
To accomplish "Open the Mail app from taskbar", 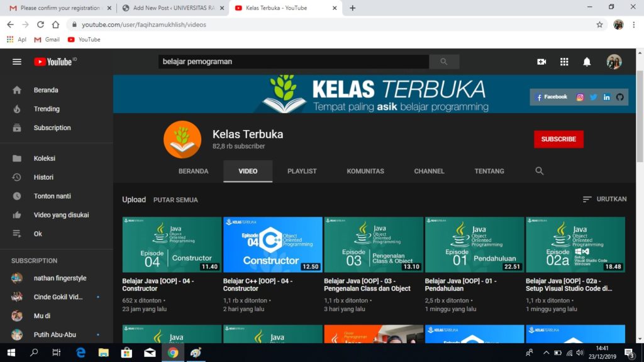I will (x=150, y=353).
